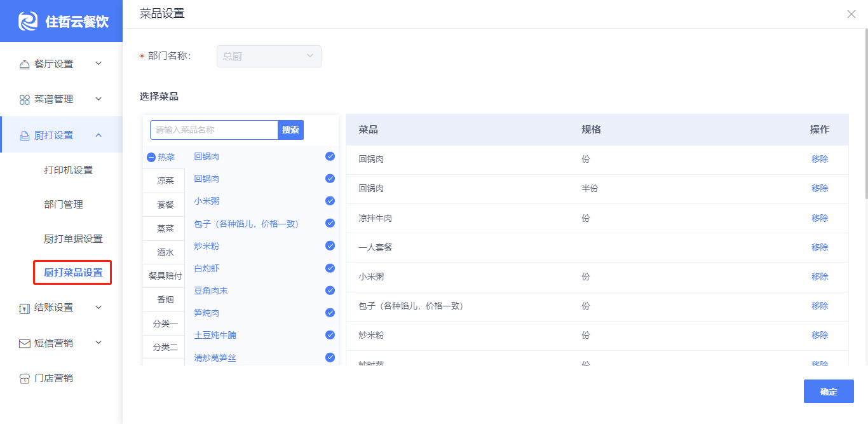Click the 搜索 button
The image size is (868, 424).
click(x=290, y=130)
